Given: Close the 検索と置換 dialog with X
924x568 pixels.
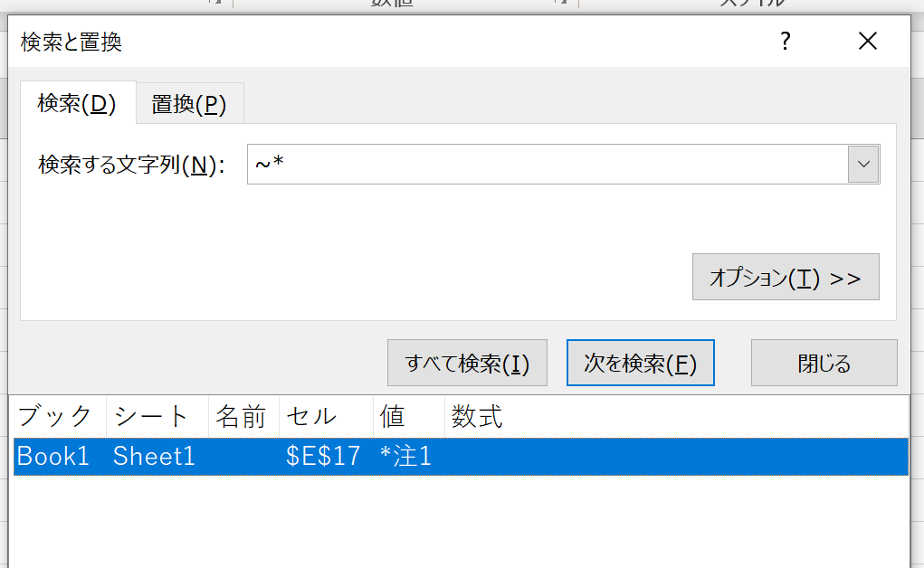Looking at the screenshot, I should (867, 42).
